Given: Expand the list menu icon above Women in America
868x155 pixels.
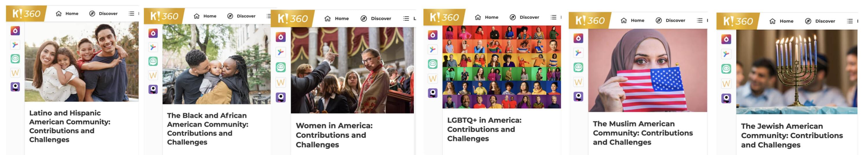Looking at the screenshot, I should pyautogui.click(x=406, y=18).
